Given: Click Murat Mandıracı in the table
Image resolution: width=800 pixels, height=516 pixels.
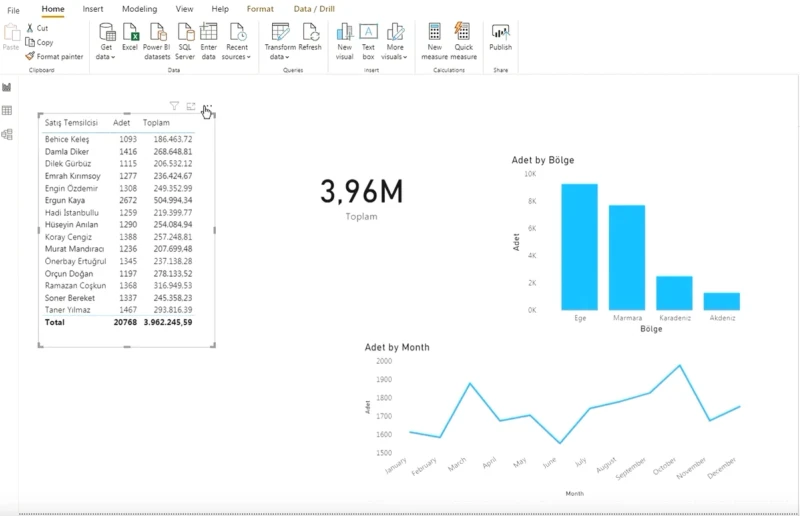Looking at the screenshot, I should click(74, 249).
